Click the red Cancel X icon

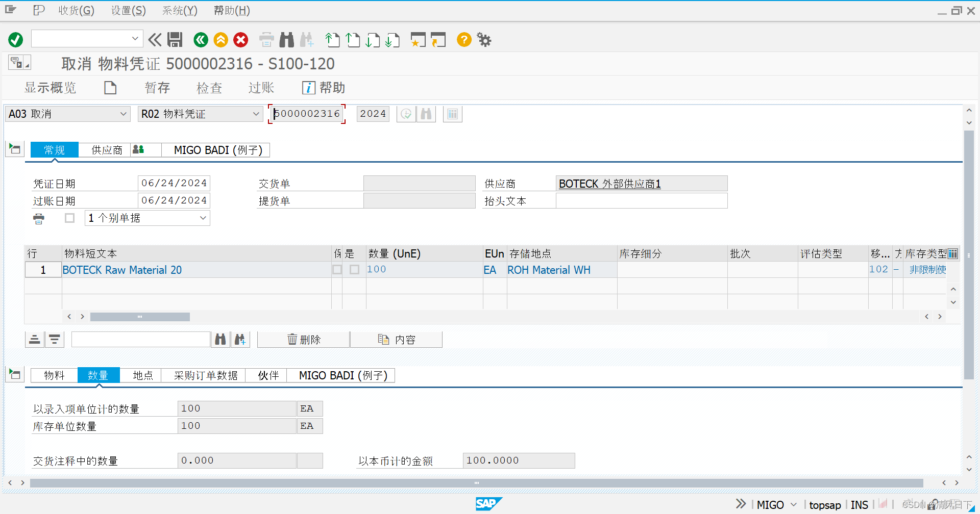(x=241, y=40)
